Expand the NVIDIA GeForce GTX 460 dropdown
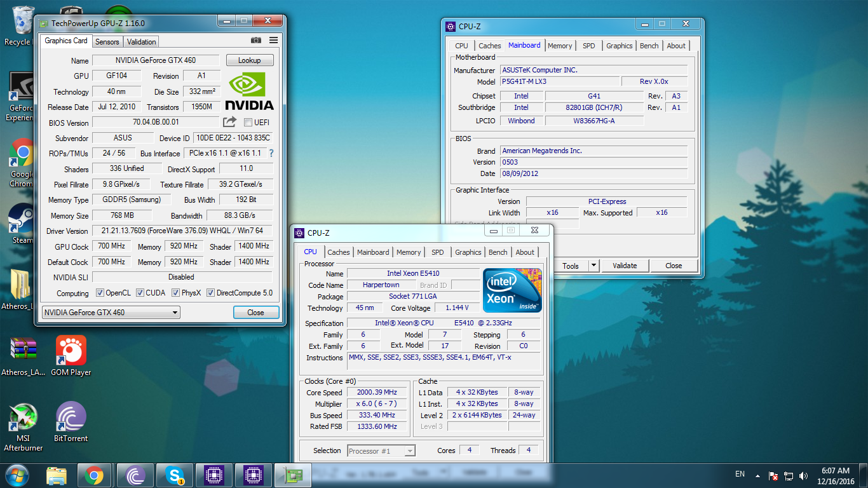 point(175,313)
